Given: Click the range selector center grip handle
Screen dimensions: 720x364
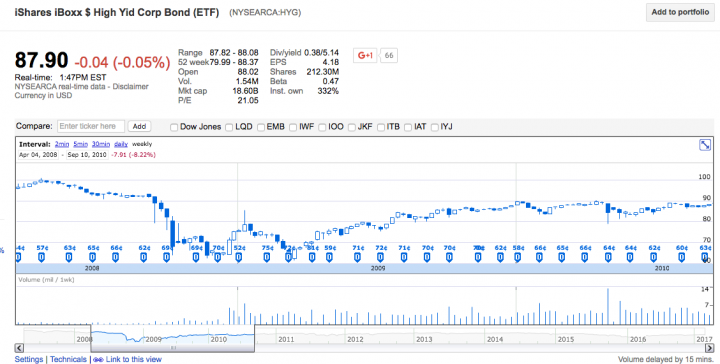Looking at the screenshot, I should pos(173,348).
